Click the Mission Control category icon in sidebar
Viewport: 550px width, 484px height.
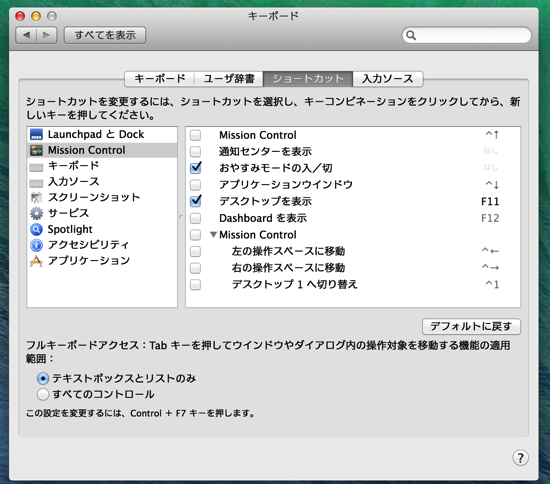point(36,150)
